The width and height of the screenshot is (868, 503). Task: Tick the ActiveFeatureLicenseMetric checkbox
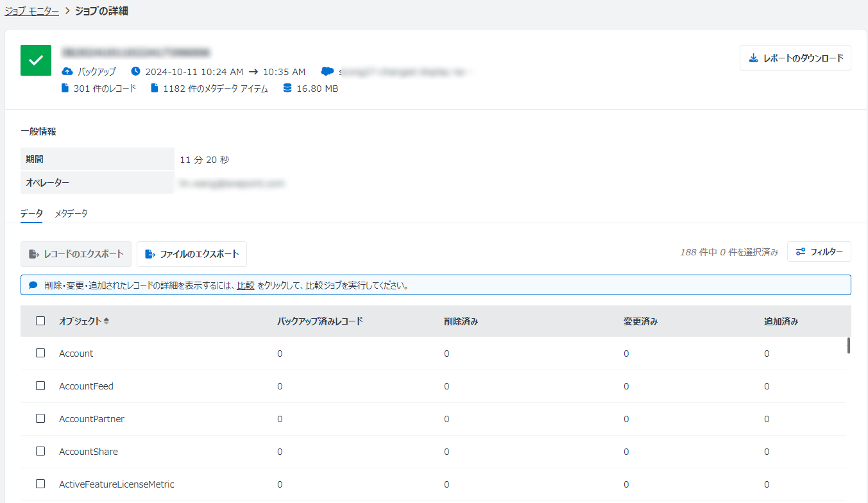[x=40, y=484]
